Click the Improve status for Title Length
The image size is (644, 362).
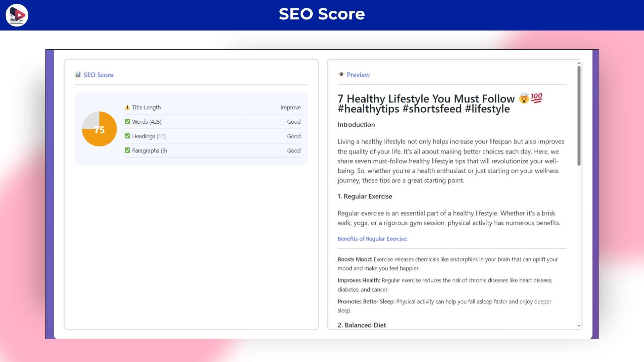click(290, 107)
